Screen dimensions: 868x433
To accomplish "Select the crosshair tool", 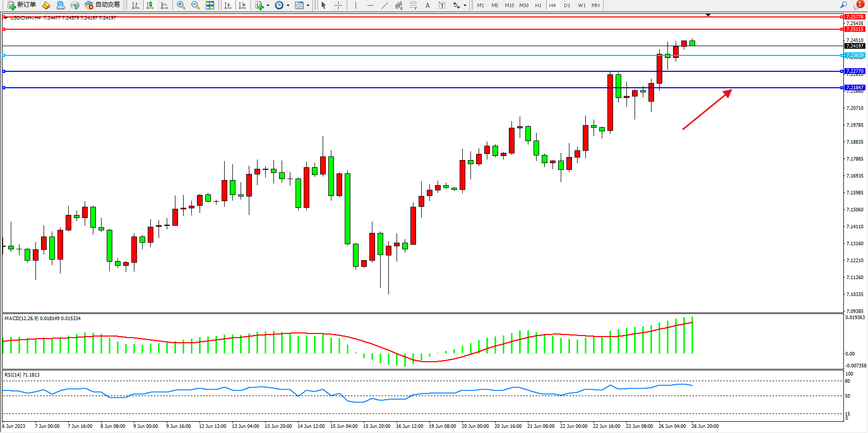I will [x=339, y=5].
